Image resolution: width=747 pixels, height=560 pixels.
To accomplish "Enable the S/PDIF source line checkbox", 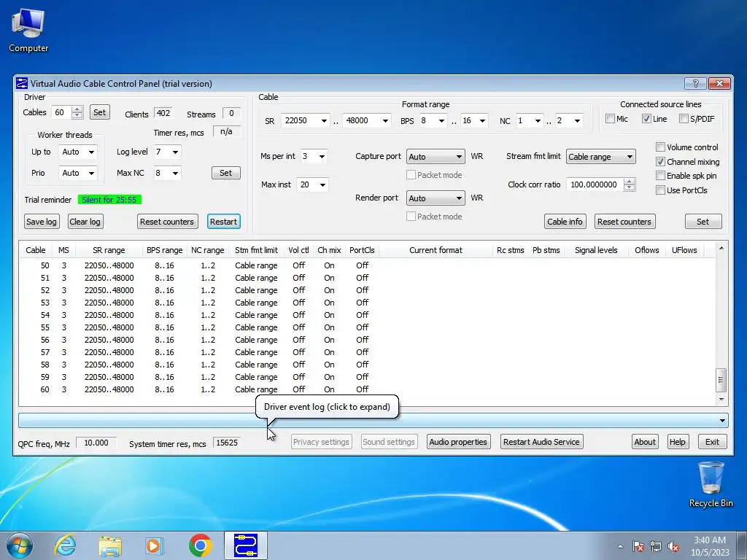I will click(684, 119).
